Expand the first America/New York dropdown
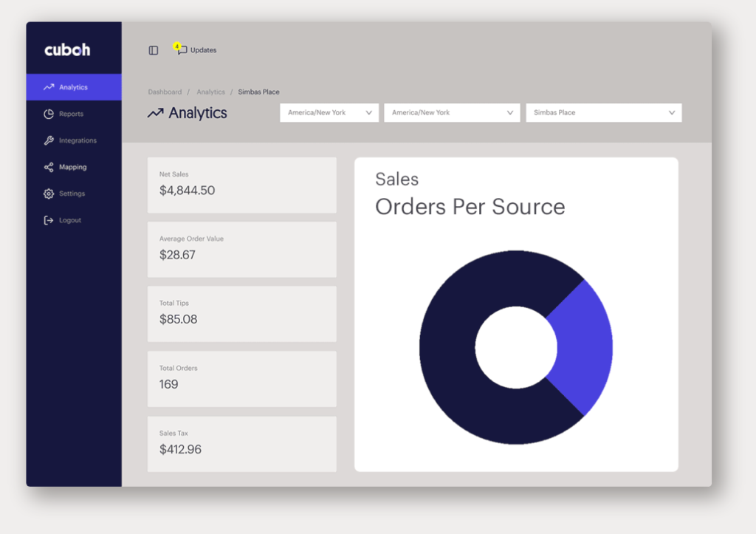Screen dimensions: 756x534 (329, 113)
